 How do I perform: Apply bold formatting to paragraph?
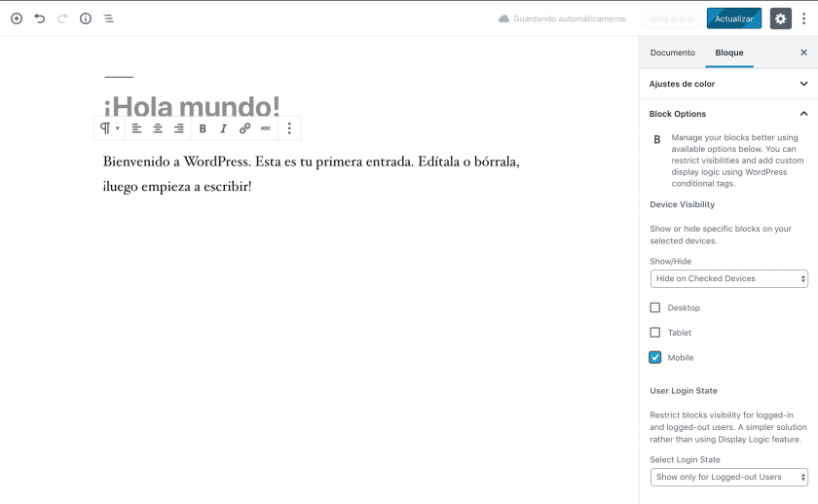203,128
